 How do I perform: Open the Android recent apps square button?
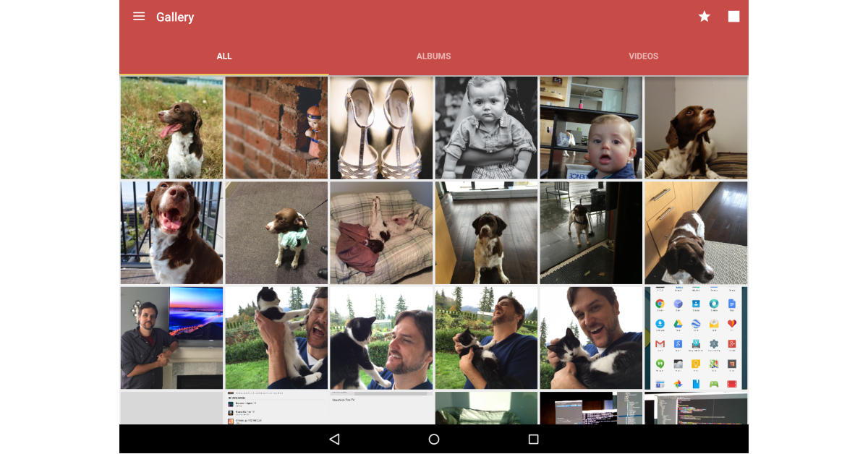point(533,439)
